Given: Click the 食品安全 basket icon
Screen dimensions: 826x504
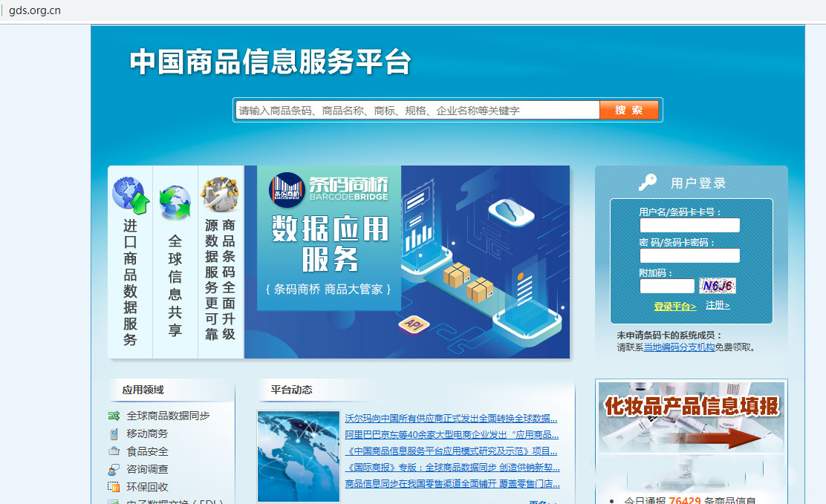Looking at the screenshot, I should point(114,451).
